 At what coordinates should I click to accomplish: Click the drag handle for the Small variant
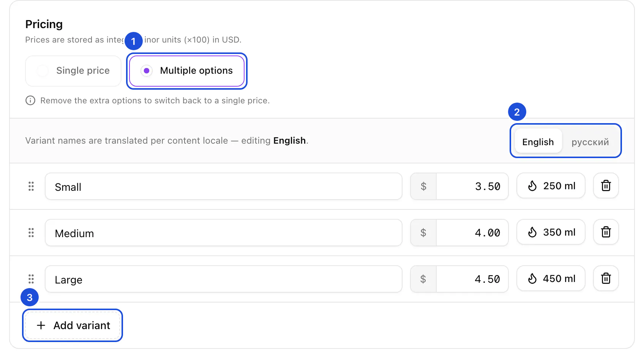[x=31, y=186]
